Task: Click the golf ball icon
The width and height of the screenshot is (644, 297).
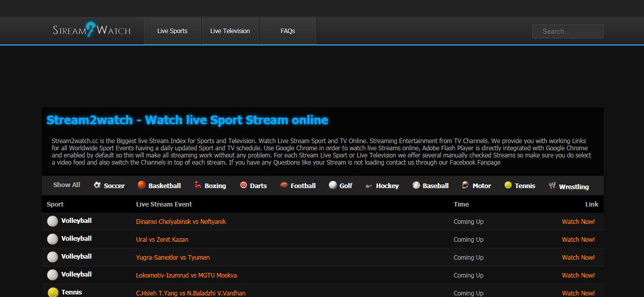Action: point(333,185)
